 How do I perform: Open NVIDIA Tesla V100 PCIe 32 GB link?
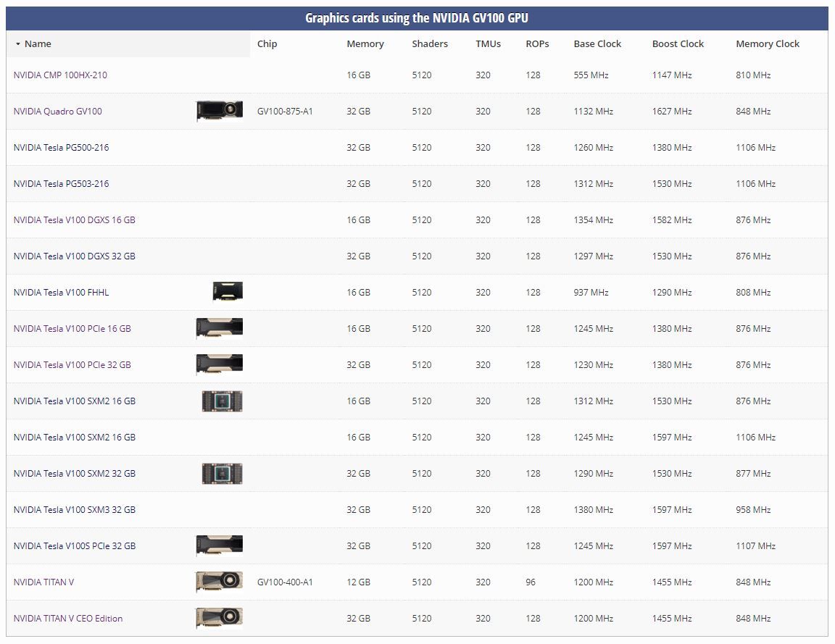click(x=72, y=364)
